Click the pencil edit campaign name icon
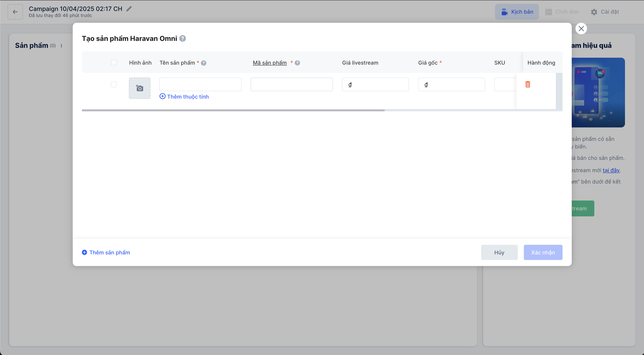 pyautogui.click(x=129, y=9)
